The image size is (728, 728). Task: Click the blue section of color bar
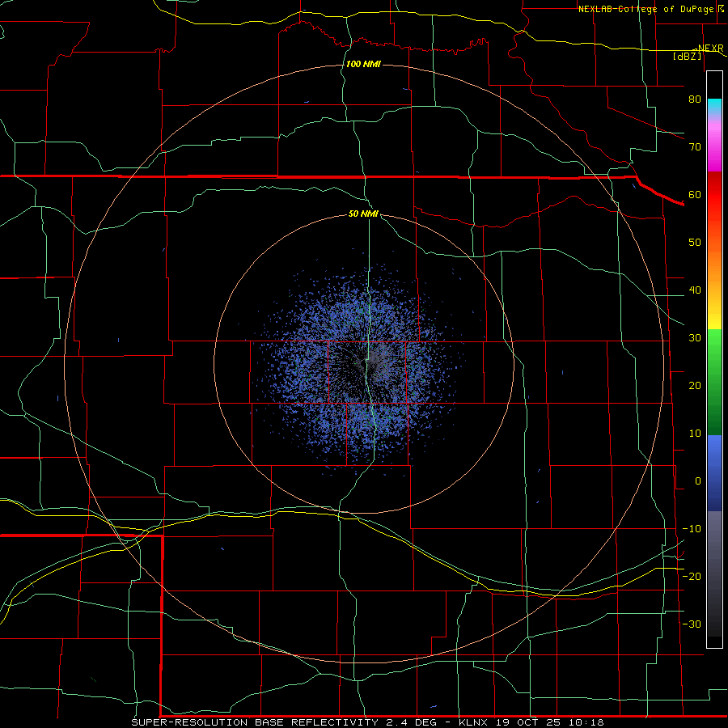(714, 472)
